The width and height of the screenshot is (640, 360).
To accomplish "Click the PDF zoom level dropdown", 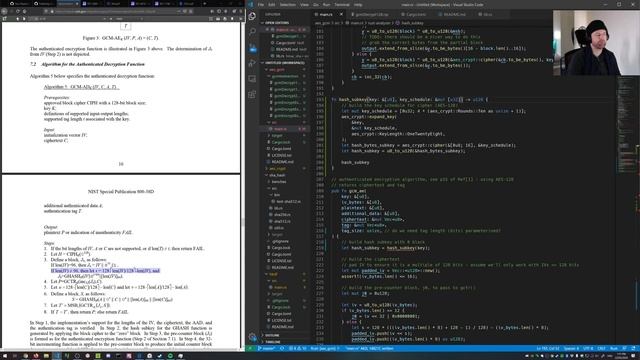I will point(129,18).
